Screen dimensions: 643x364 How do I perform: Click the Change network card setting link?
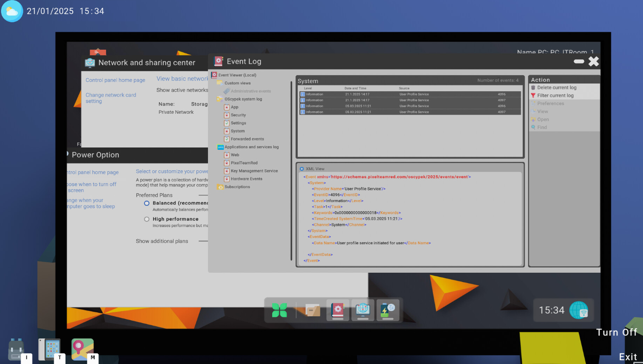pyautogui.click(x=111, y=98)
